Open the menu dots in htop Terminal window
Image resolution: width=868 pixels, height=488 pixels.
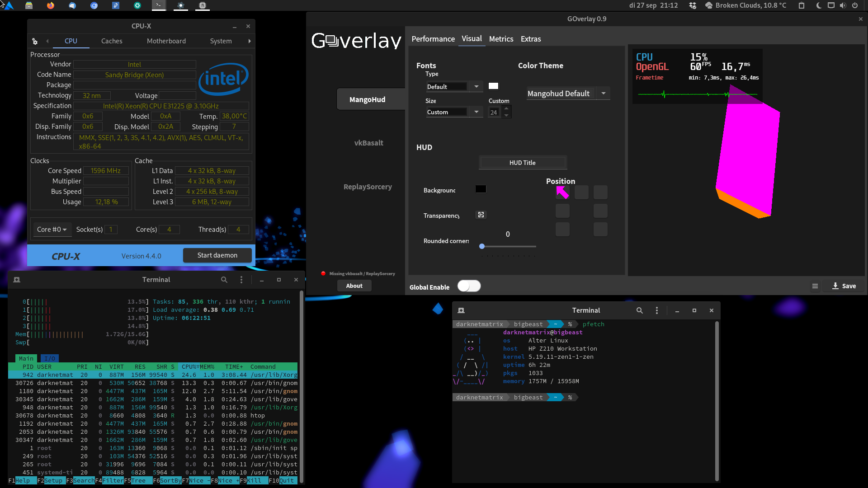click(241, 280)
